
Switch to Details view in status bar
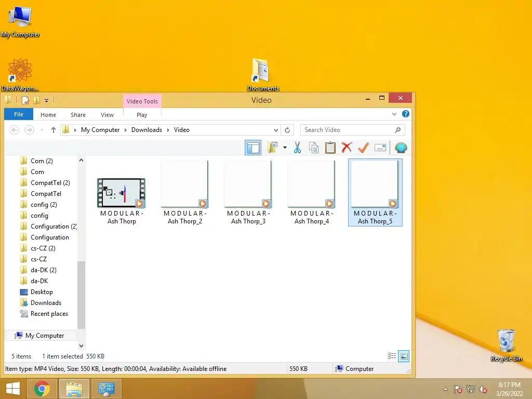[x=392, y=356]
